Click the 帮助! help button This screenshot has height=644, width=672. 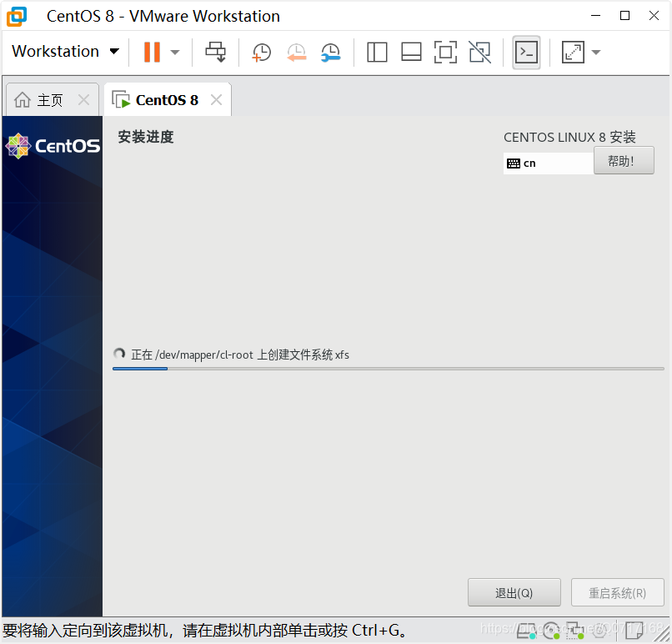624,161
